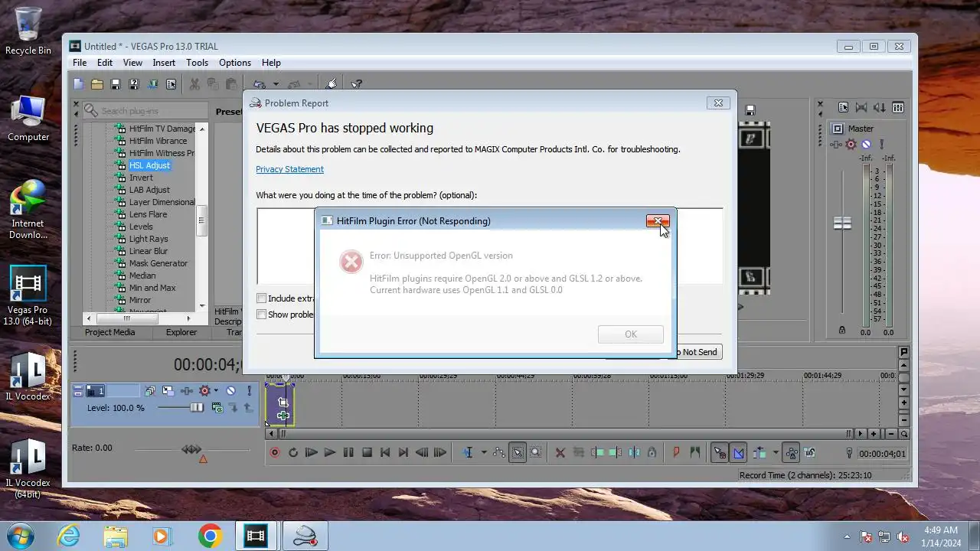980x551 pixels.
Task: Click the Master volume fader handle
Action: [x=842, y=223]
